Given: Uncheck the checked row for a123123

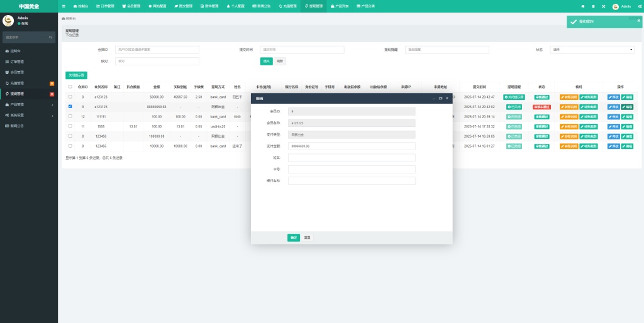Looking at the screenshot, I should (70, 107).
